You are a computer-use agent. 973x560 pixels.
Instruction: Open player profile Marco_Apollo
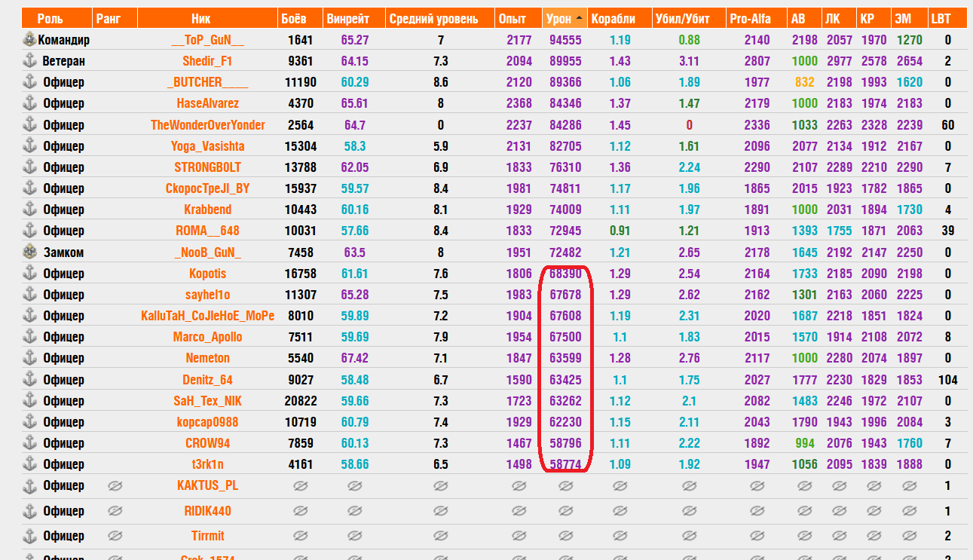(207, 337)
